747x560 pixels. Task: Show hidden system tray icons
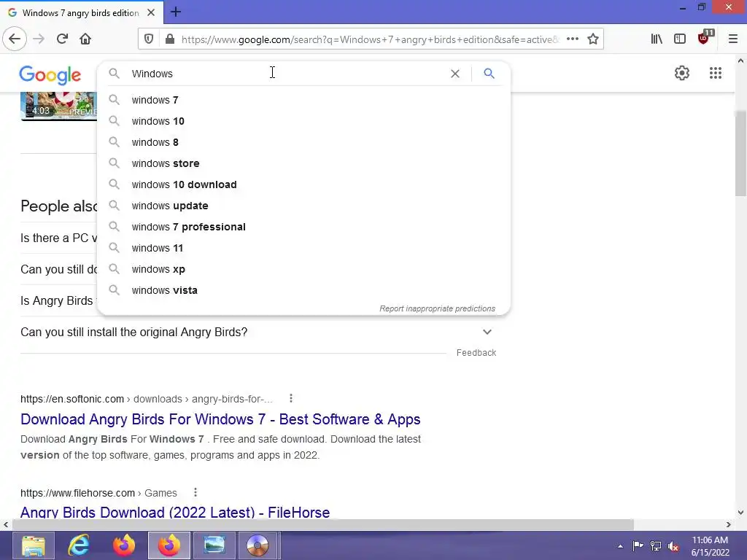620,546
